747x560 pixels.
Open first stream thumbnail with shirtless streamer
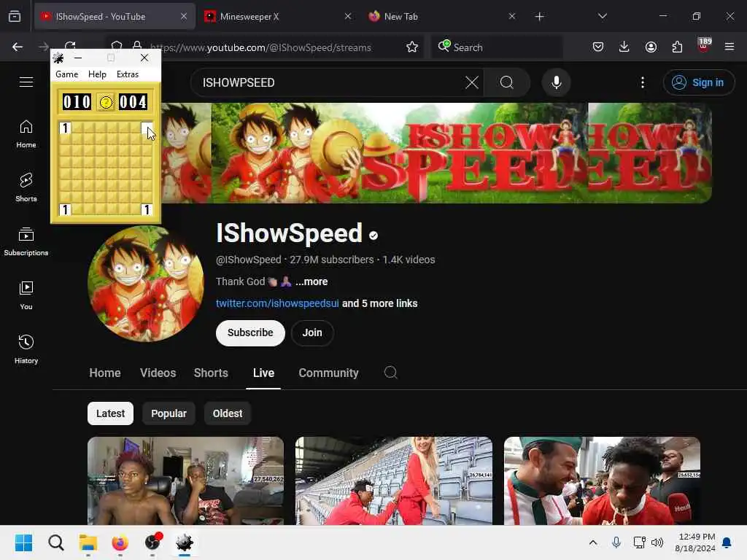(x=186, y=481)
